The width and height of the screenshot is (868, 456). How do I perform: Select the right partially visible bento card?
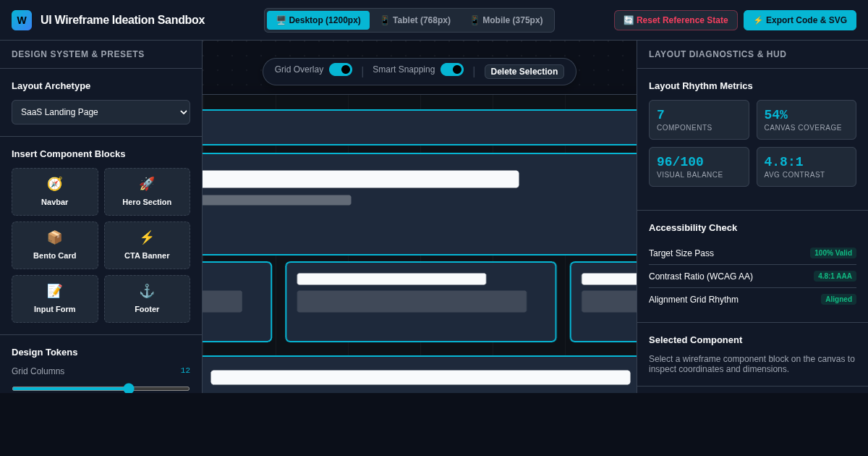[603, 302]
